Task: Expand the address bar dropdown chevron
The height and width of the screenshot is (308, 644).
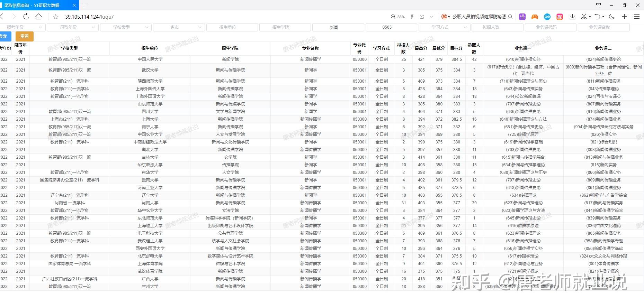Action: coord(431,17)
